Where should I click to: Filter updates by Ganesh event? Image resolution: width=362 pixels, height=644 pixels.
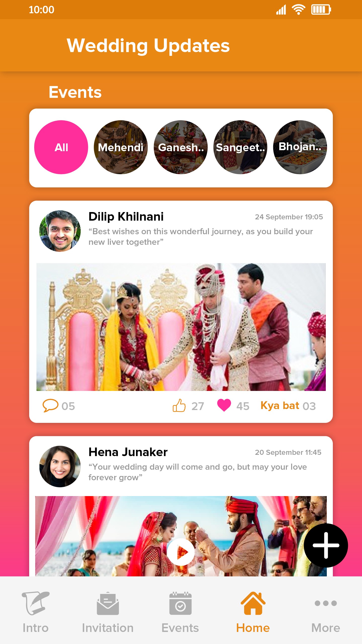tap(180, 147)
